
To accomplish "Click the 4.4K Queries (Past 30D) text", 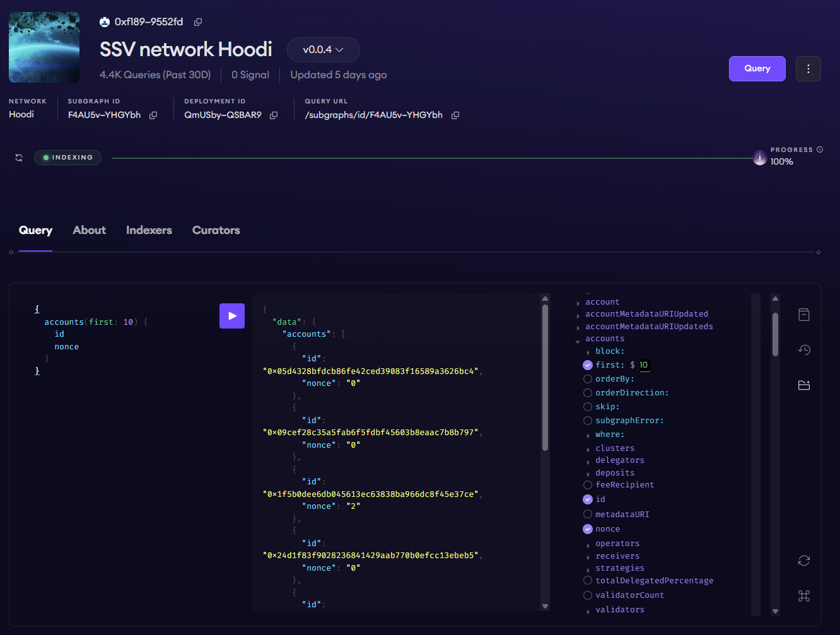I will (155, 75).
